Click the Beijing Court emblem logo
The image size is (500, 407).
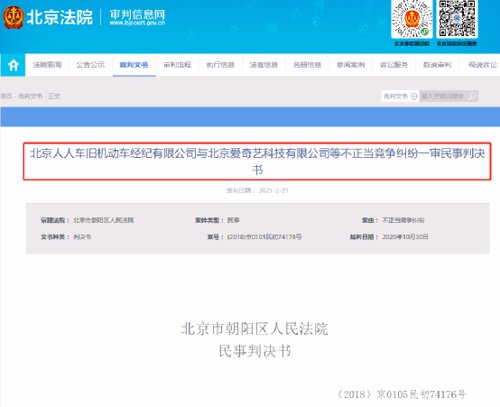coord(13,17)
